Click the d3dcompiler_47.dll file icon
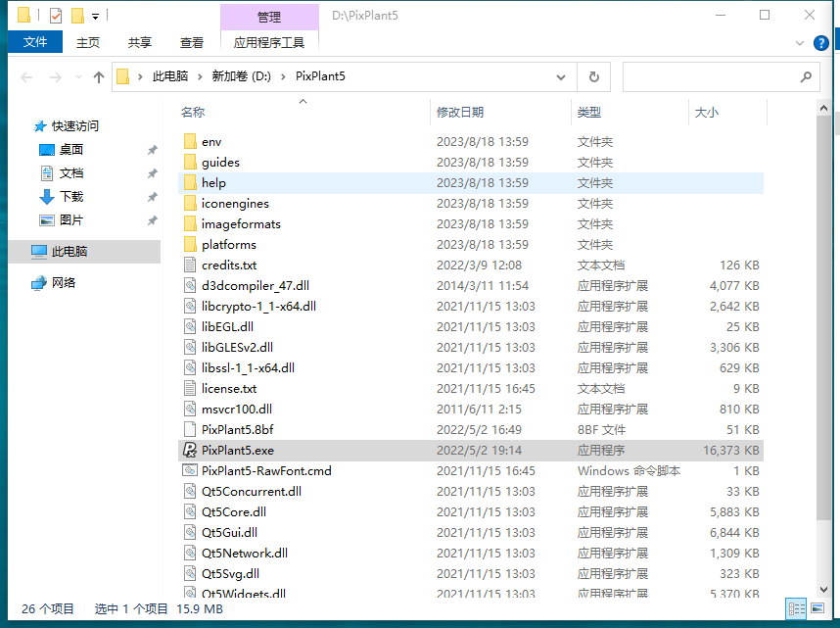 pos(190,286)
